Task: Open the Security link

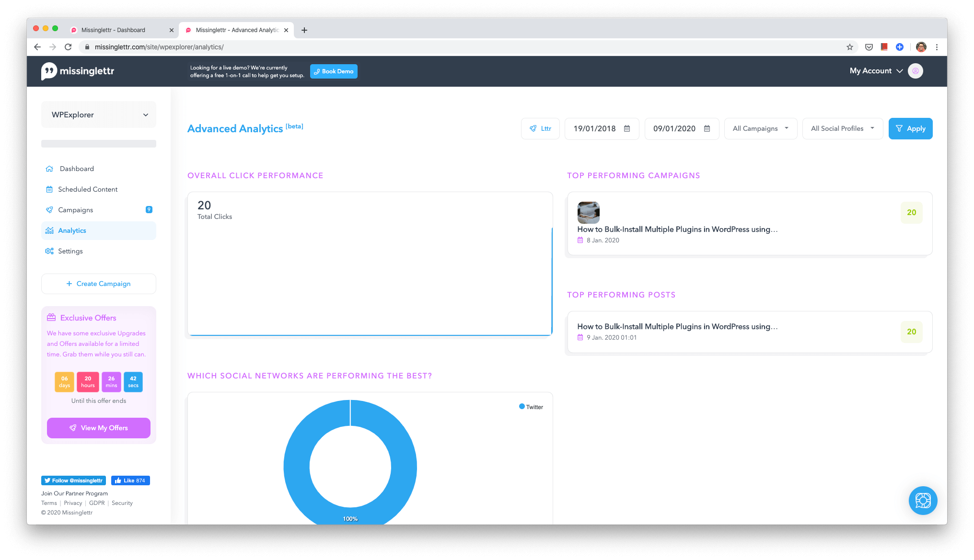Action: 122,503
